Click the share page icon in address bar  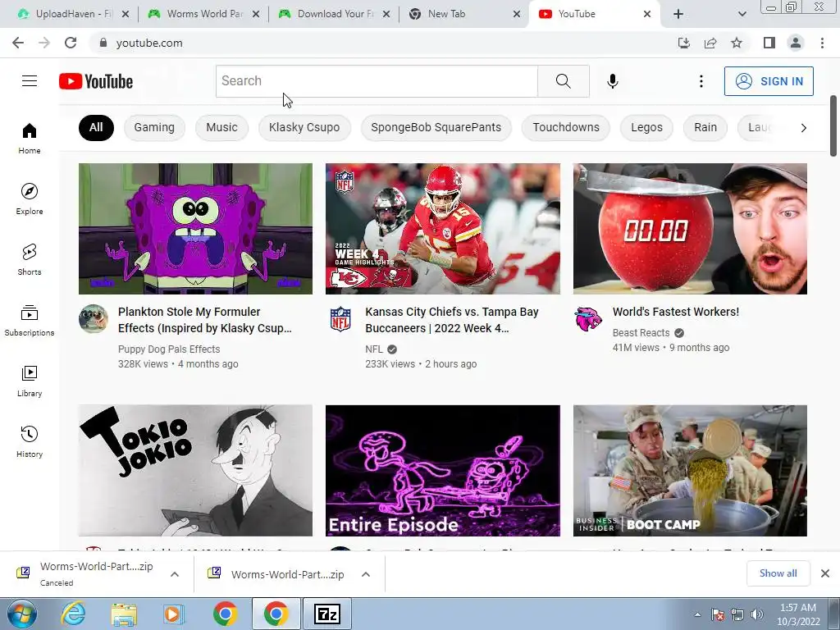pos(710,43)
